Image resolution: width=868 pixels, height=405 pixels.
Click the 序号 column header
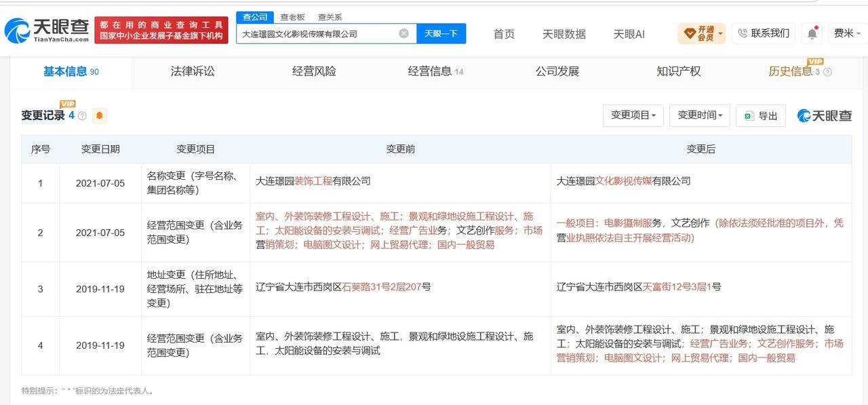[41, 149]
